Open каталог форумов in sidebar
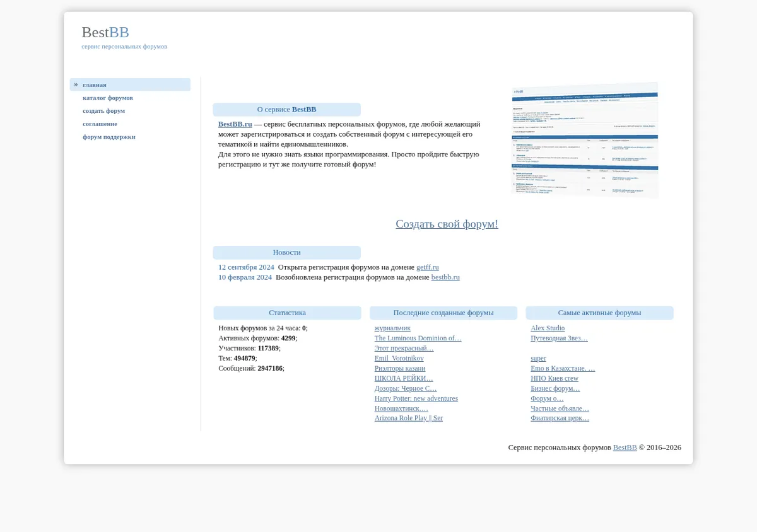 click(x=108, y=98)
